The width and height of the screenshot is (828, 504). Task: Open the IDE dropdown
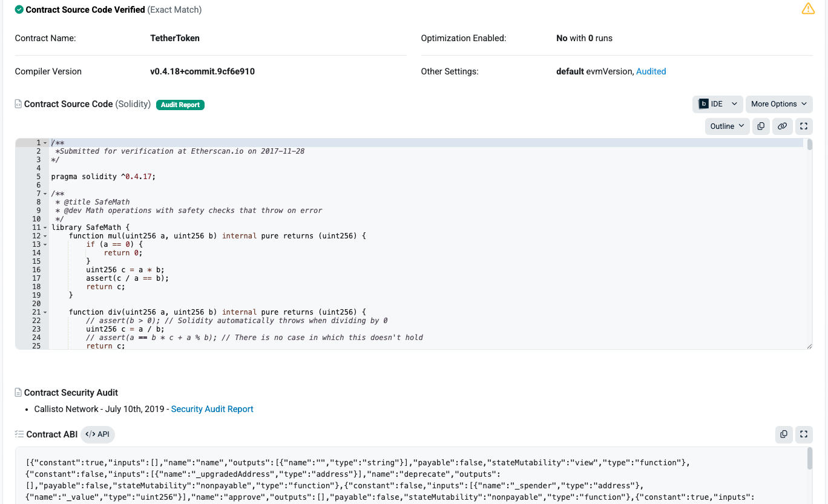718,104
